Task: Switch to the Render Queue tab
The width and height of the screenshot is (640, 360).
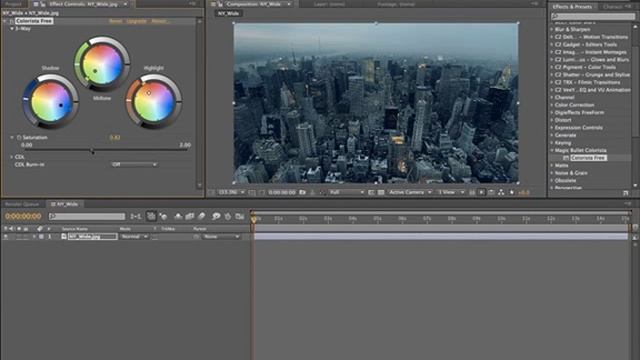Action: (x=22, y=204)
